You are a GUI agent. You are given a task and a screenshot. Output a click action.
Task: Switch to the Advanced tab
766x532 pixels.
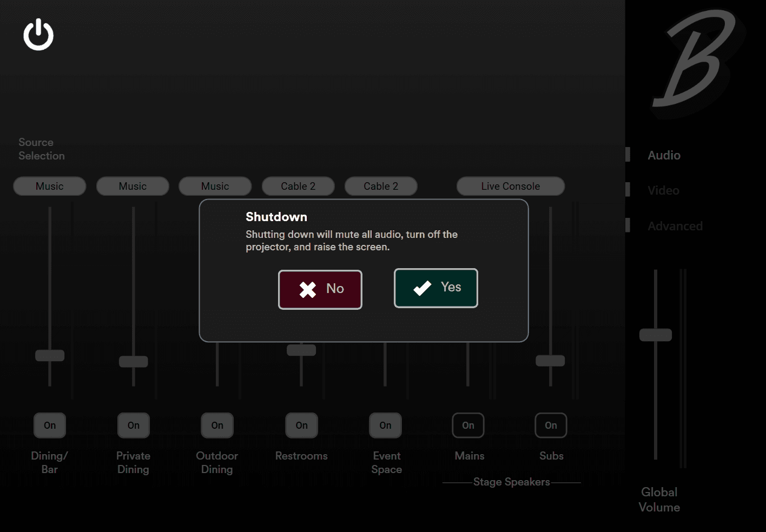coord(675,226)
